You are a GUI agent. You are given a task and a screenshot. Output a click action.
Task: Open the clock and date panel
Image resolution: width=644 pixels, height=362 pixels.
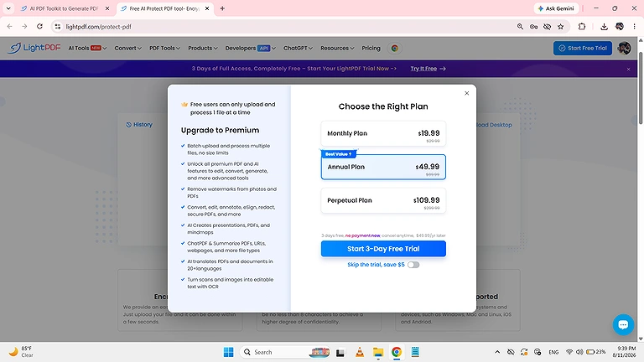point(624,352)
